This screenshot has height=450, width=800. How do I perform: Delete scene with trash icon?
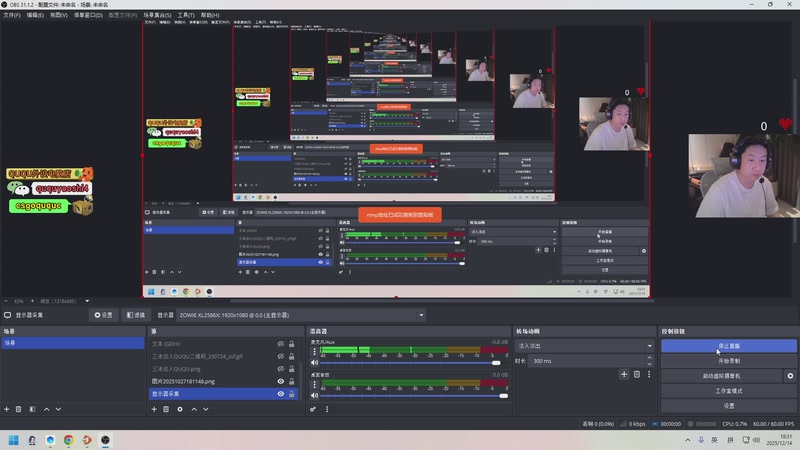19,409
